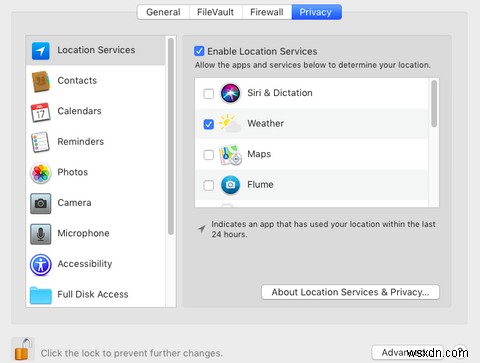This screenshot has height=363, width=480.
Task: Click the Contacts address book icon
Action: click(x=41, y=81)
